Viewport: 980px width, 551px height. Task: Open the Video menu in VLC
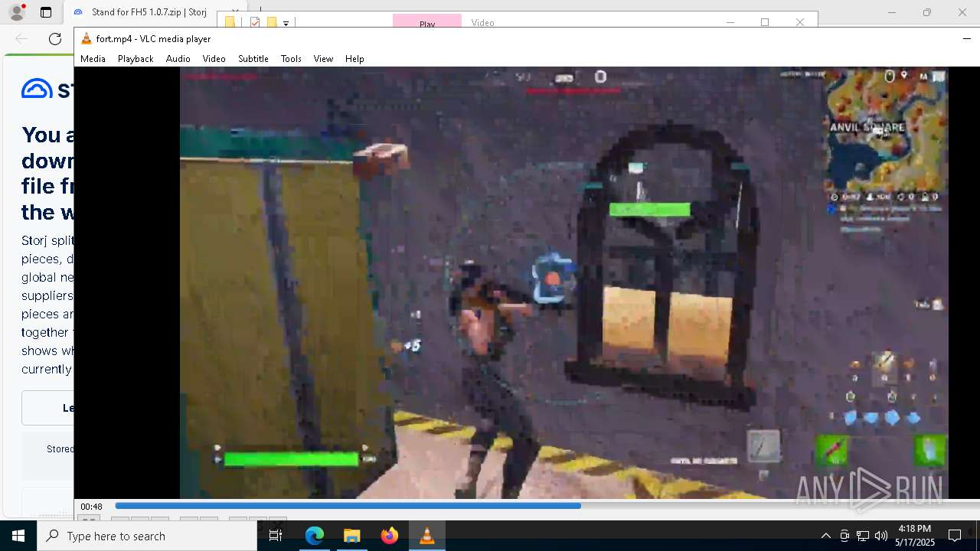click(x=214, y=58)
